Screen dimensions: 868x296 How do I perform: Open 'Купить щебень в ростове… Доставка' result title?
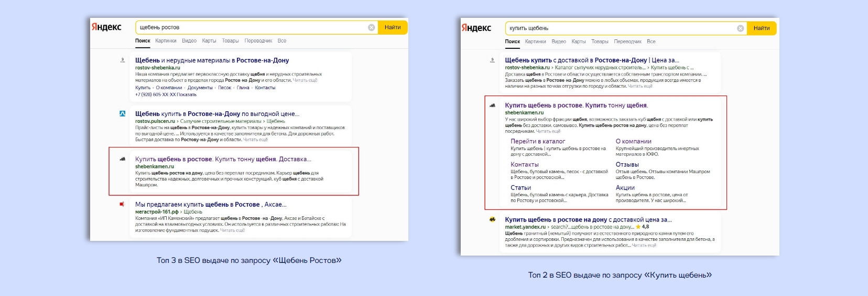223,159
